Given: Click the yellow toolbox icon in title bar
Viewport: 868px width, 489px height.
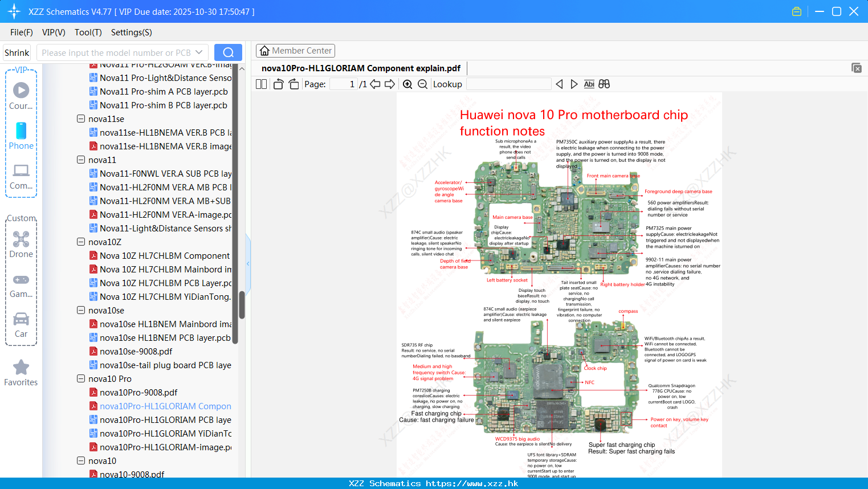Looking at the screenshot, I should (797, 11).
